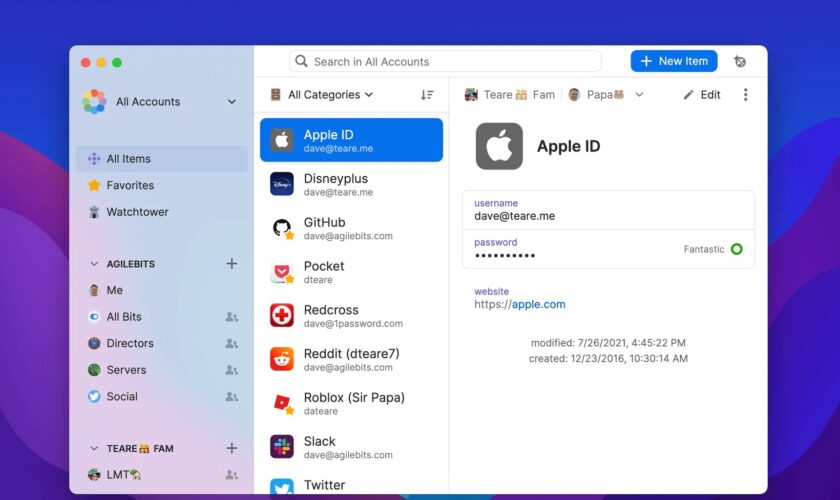This screenshot has width=840, height=500.
Task: Click the New Item button
Action: [673, 61]
